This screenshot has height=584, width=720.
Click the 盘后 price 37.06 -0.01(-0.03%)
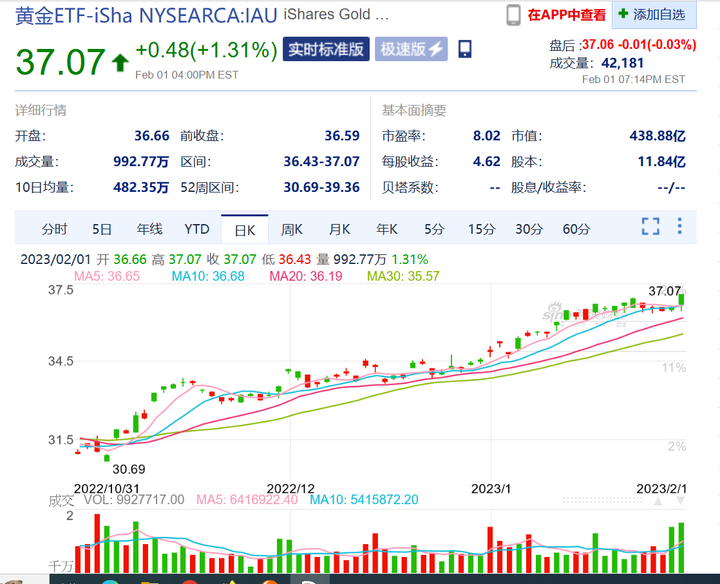pyautogui.click(x=639, y=45)
